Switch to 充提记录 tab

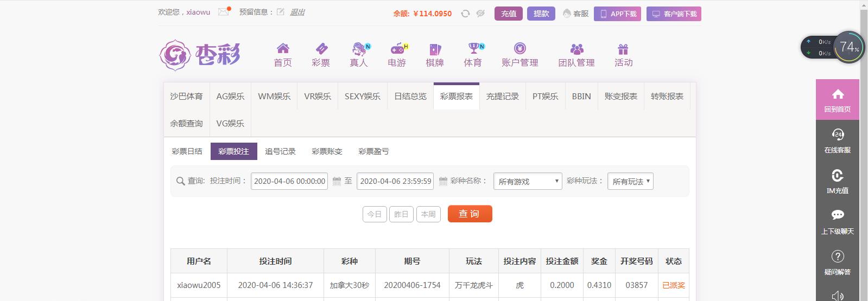[x=503, y=97]
